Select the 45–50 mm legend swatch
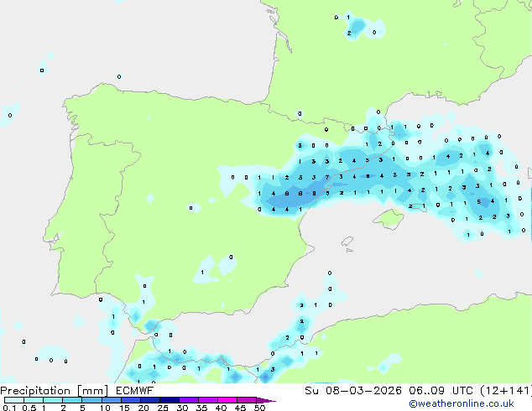Viewport: 532px width, 411px height. (246, 400)
